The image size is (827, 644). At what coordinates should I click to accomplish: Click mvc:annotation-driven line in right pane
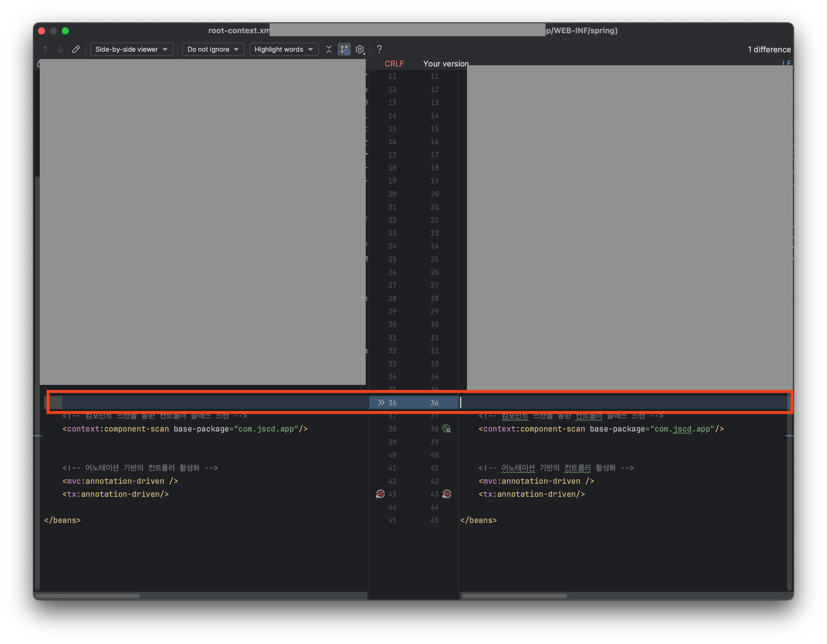(536, 481)
